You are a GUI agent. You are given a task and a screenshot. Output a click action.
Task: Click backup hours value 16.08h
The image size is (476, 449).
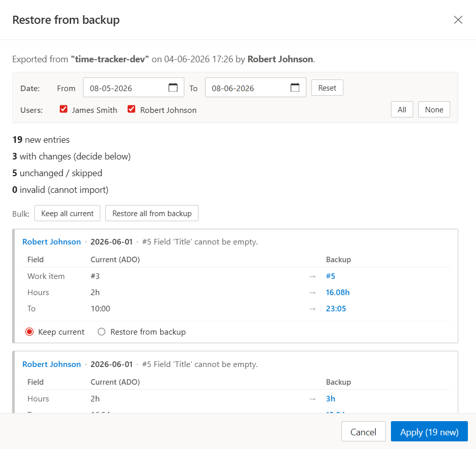coord(338,293)
